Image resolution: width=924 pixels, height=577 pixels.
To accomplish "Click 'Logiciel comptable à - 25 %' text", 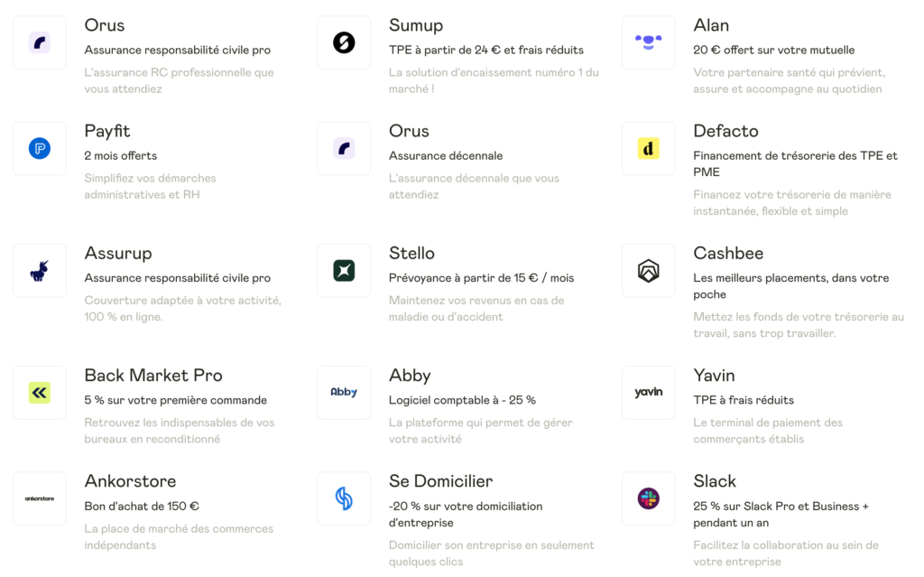I will 462,400.
